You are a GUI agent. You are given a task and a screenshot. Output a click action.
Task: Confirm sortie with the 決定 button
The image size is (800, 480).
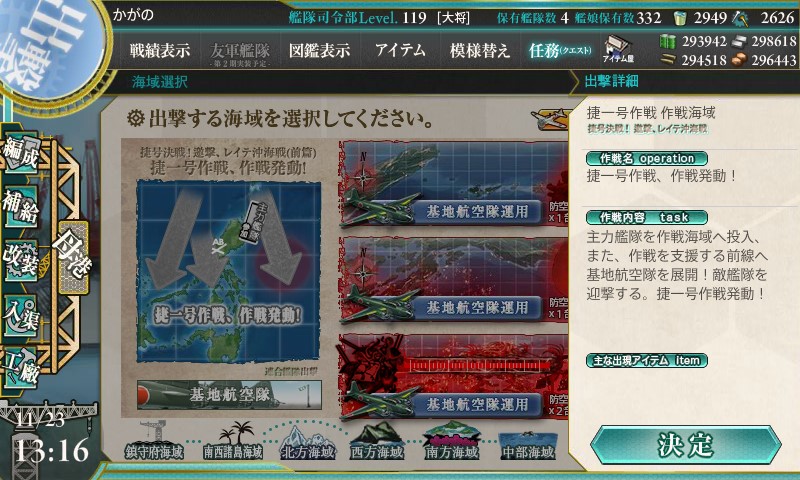pyautogui.click(x=685, y=445)
